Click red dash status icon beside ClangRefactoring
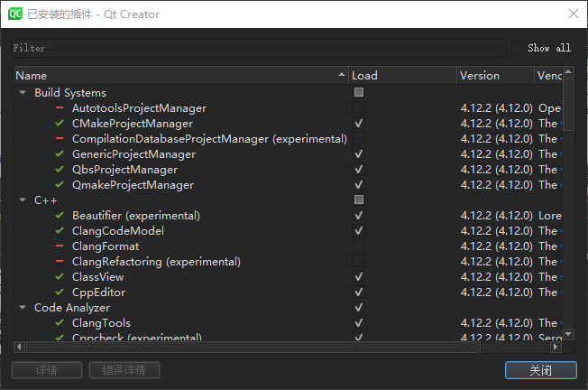The image size is (588, 390). (60, 261)
